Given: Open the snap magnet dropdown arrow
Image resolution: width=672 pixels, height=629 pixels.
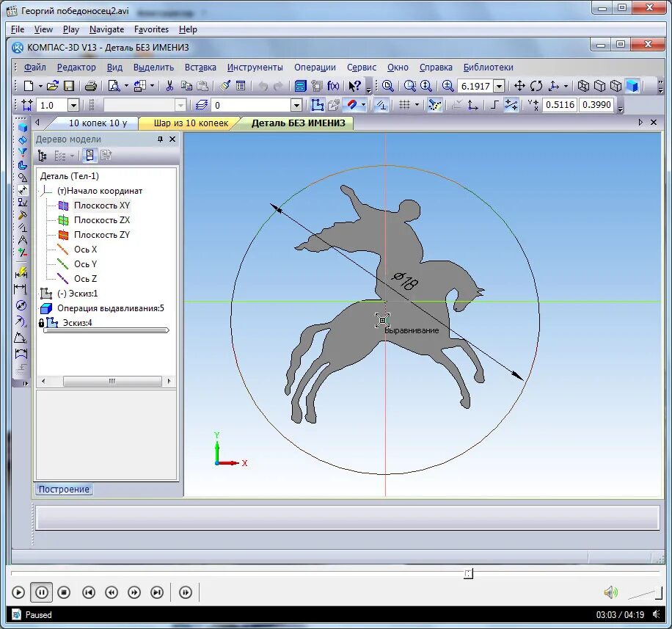Looking at the screenshot, I should point(363,105).
